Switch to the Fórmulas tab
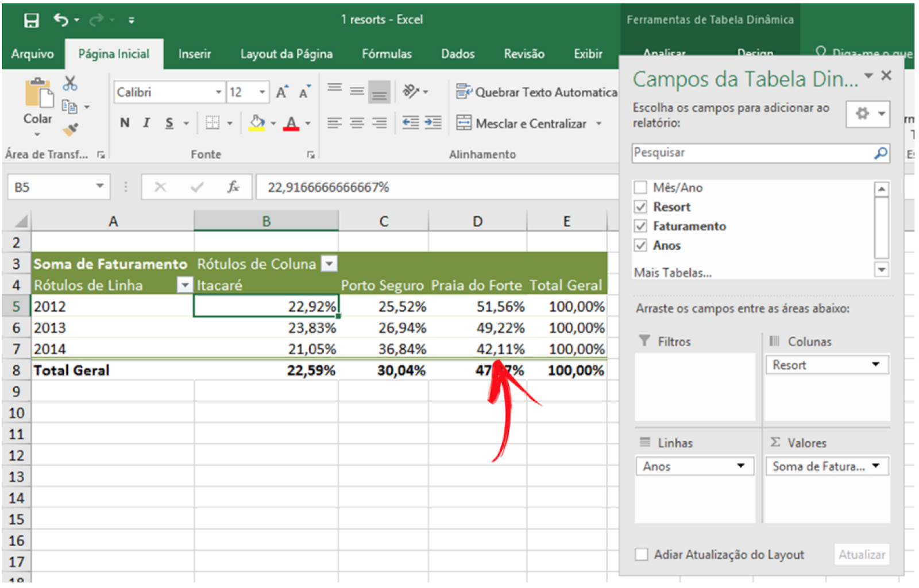Image resolution: width=919 pixels, height=588 pixels. [x=387, y=54]
